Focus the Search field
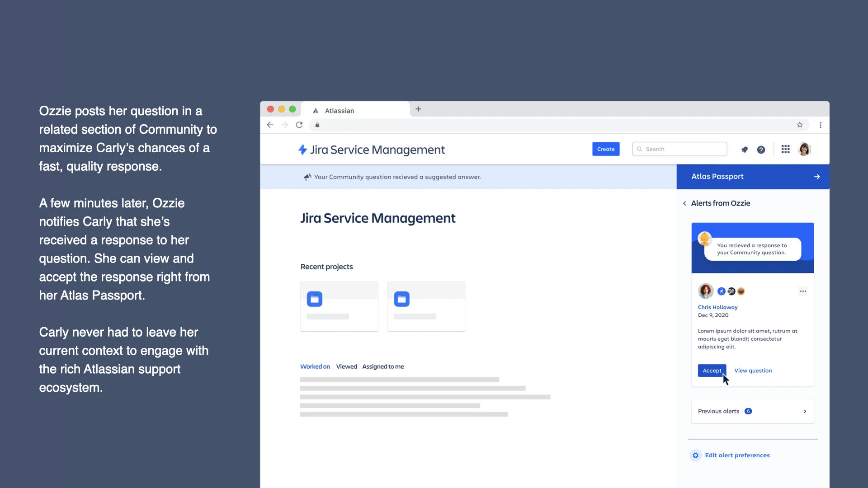 click(x=679, y=149)
